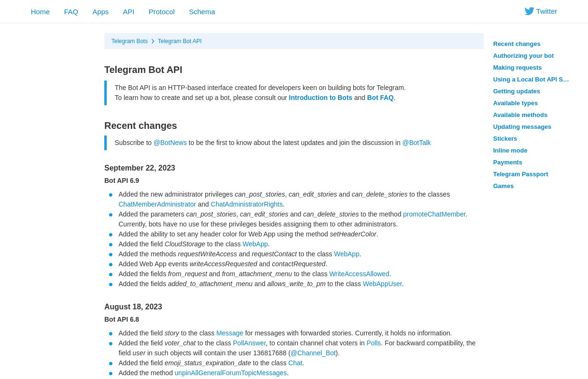Image resolution: width=588 pixels, height=379 pixels.
Task: Click the Telegram Bot API heading
Action: click(143, 70)
